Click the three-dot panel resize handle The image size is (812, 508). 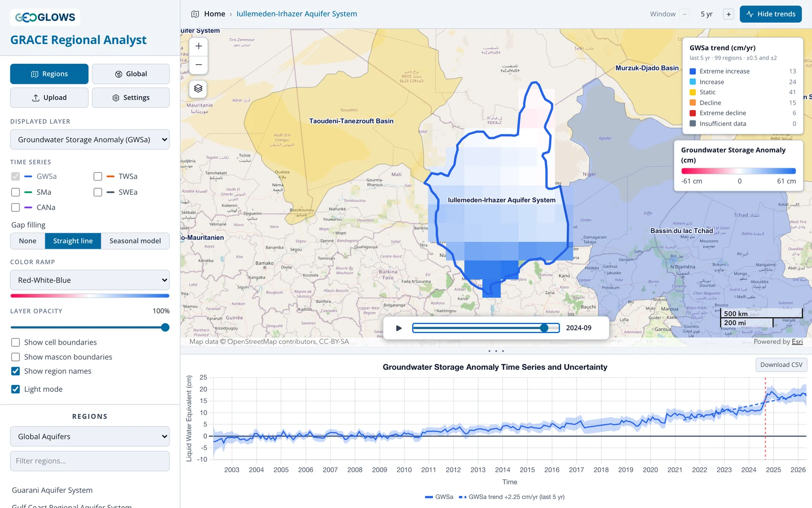tap(496, 351)
